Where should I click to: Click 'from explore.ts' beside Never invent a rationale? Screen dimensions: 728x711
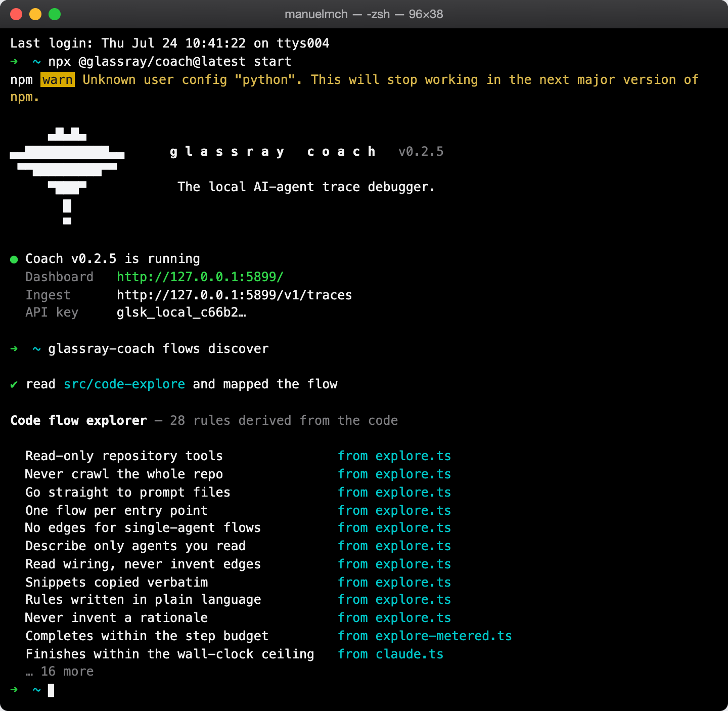click(x=394, y=617)
